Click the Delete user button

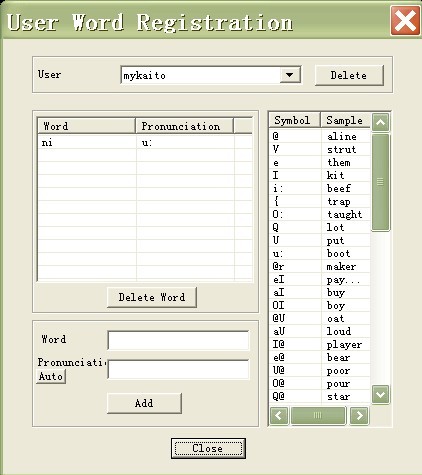tap(349, 75)
